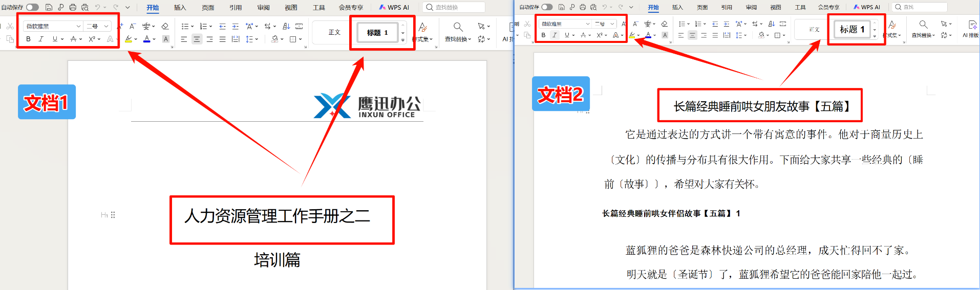Image resolution: width=980 pixels, height=290 pixels.
Task: Toggle auto-save switch in left document window
Action: [x=32, y=7]
